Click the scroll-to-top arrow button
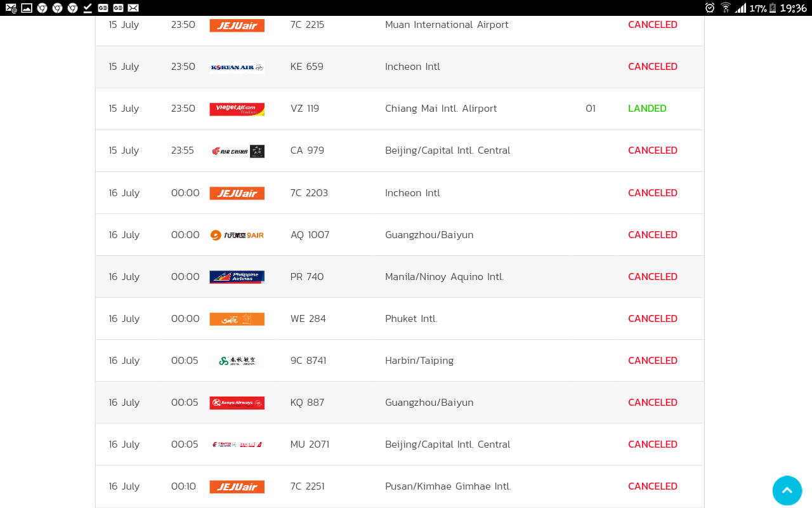 tap(787, 490)
